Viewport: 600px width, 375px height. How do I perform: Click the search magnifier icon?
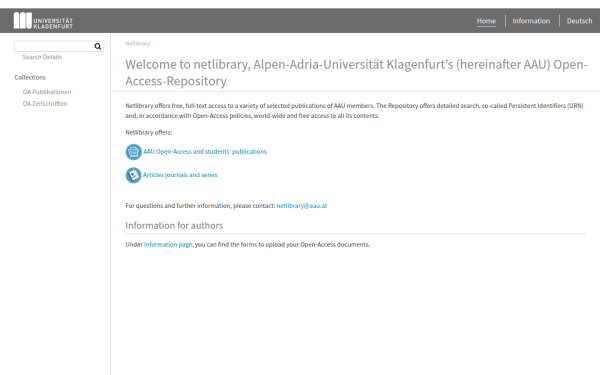click(98, 46)
